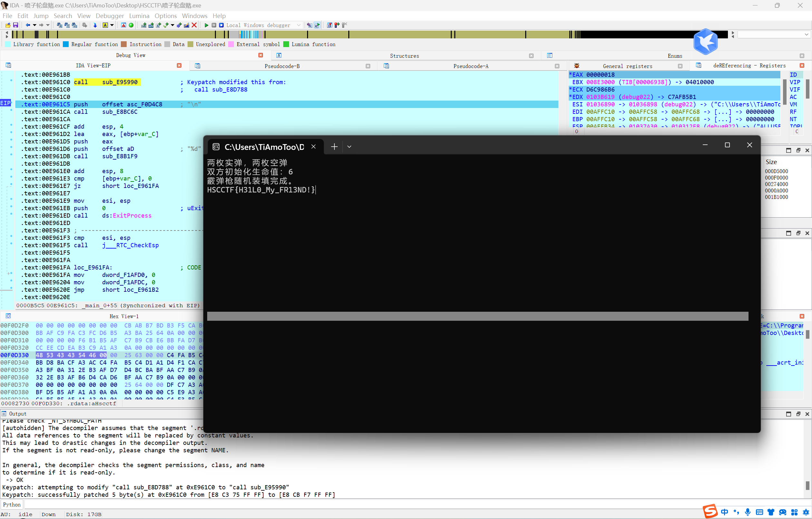
Task: Open the terminal tab dropdown chevron
Action: tap(349, 147)
